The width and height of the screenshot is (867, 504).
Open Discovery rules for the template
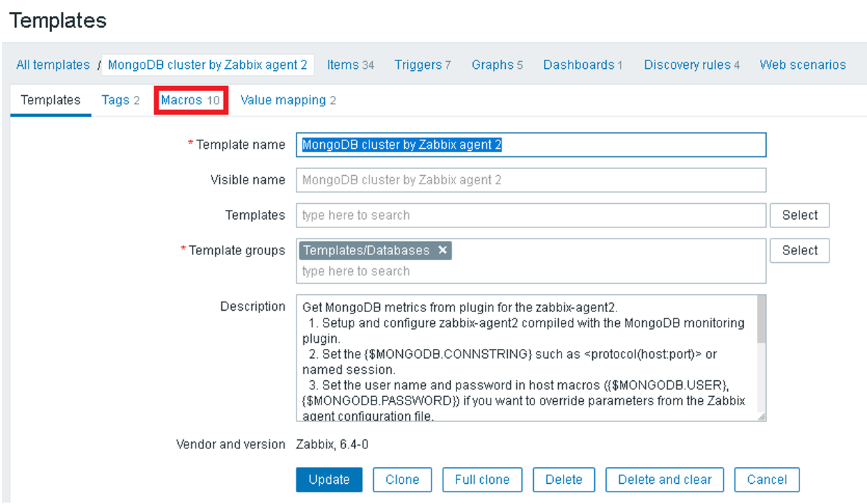coord(692,65)
